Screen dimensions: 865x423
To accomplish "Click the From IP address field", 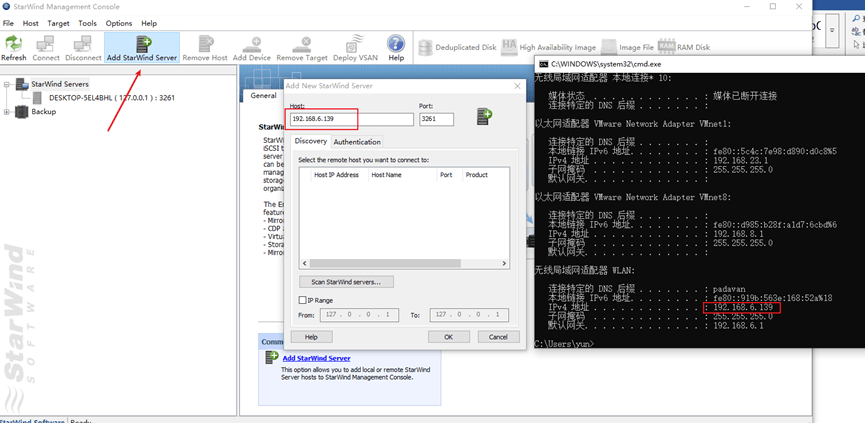I will coord(359,315).
